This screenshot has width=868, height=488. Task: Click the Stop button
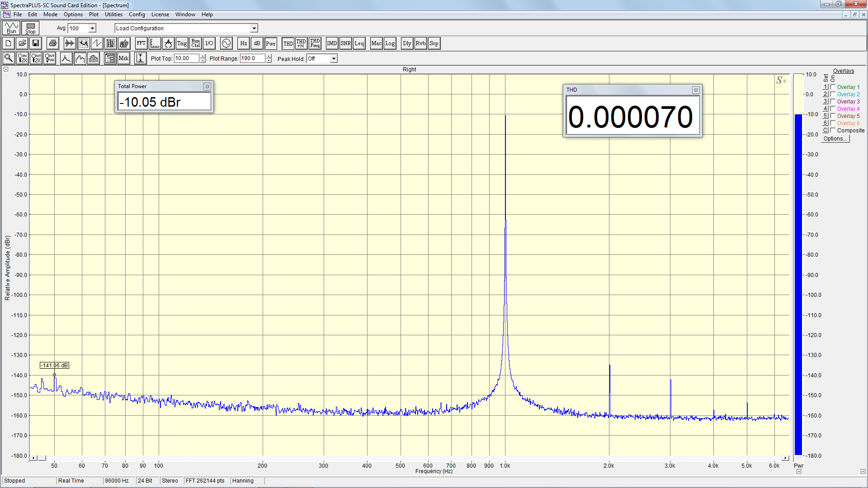coord(30,28)
